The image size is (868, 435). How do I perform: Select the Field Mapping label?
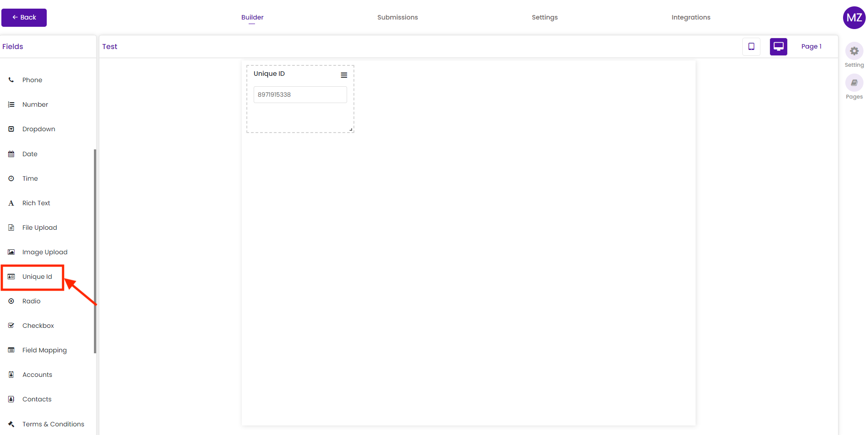coord(44,350)
